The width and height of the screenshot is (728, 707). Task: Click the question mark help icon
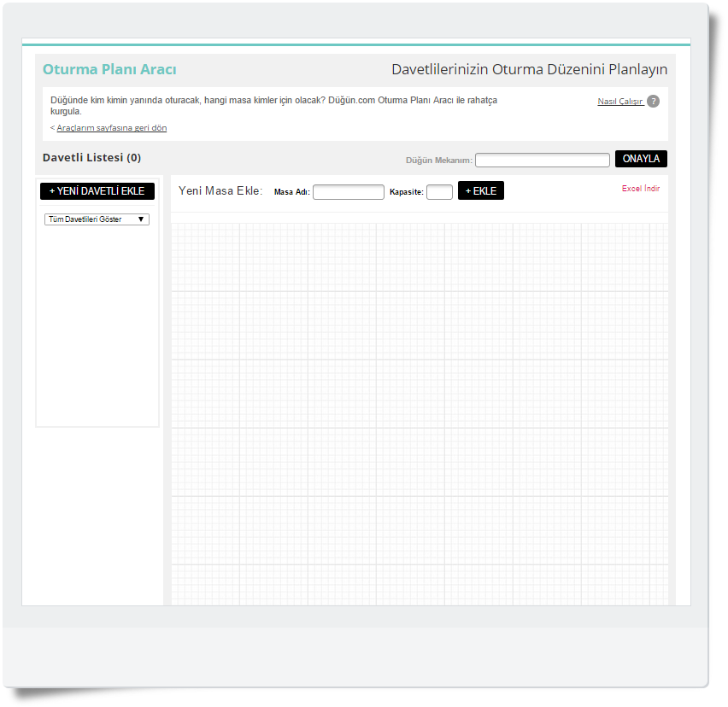[x=653, y=101]
